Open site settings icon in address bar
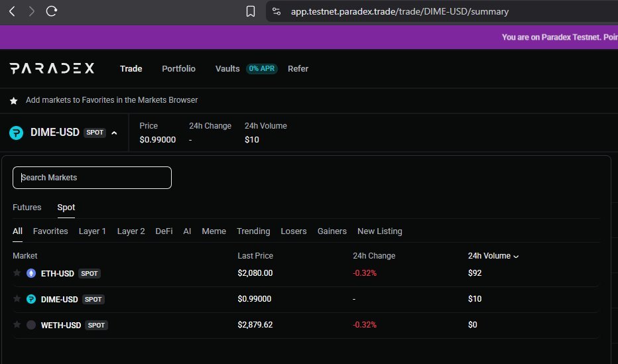Image resolution: width=618 pixels, height=364 pixels. click(x=277, y=11)
